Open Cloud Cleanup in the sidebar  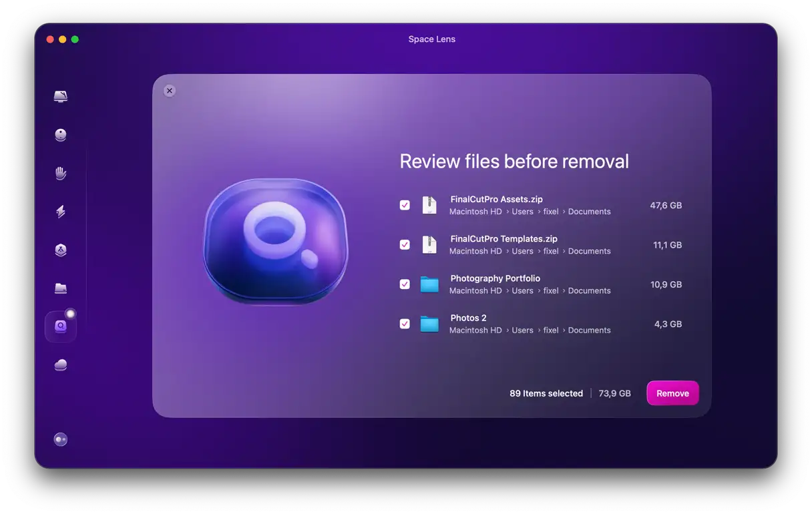pos(61,364)
